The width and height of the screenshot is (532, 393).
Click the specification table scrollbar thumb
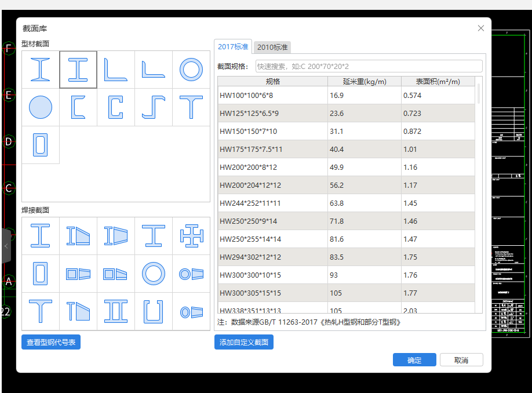point(479,93)
